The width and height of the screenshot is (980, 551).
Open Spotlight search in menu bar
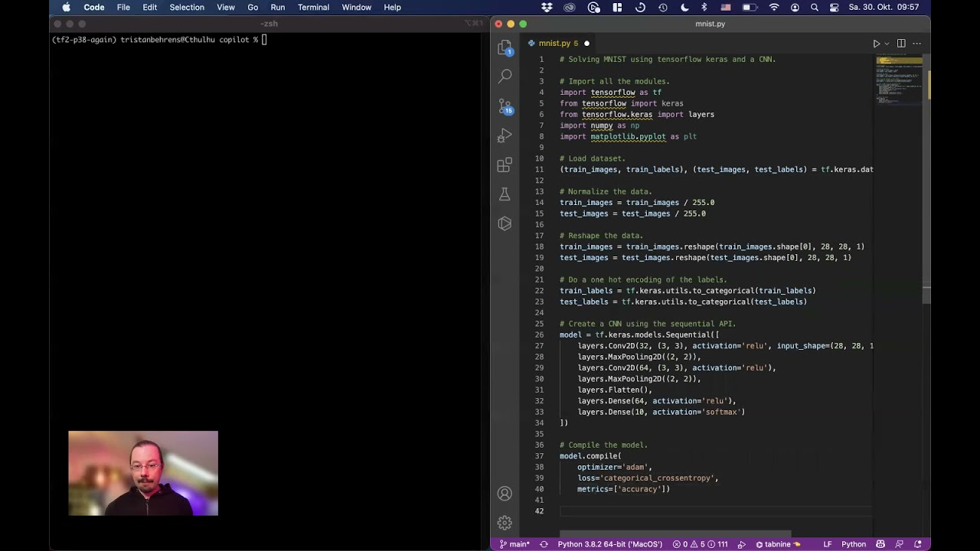tap(814, 7)
